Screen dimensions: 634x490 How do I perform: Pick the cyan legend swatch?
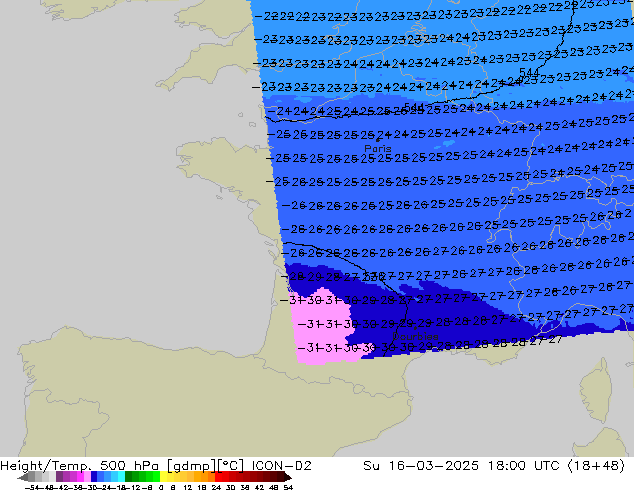[121, 477]
